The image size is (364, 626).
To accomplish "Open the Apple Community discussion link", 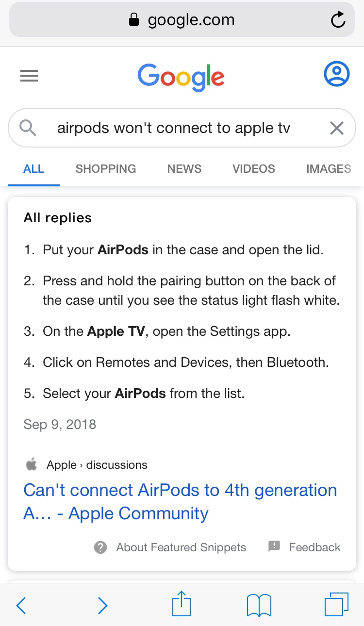I will pos(180,501).
